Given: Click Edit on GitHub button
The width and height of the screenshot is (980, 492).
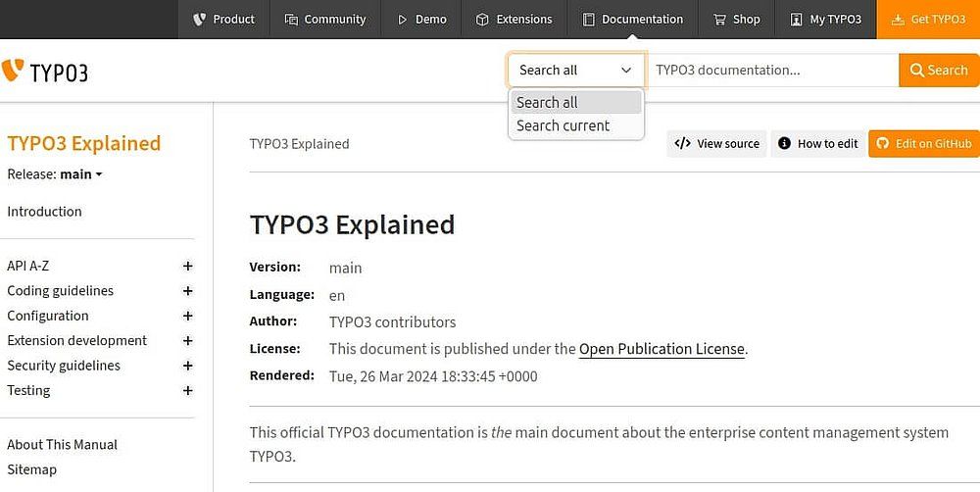Looking at the screenshot, I should coord(923,144).
